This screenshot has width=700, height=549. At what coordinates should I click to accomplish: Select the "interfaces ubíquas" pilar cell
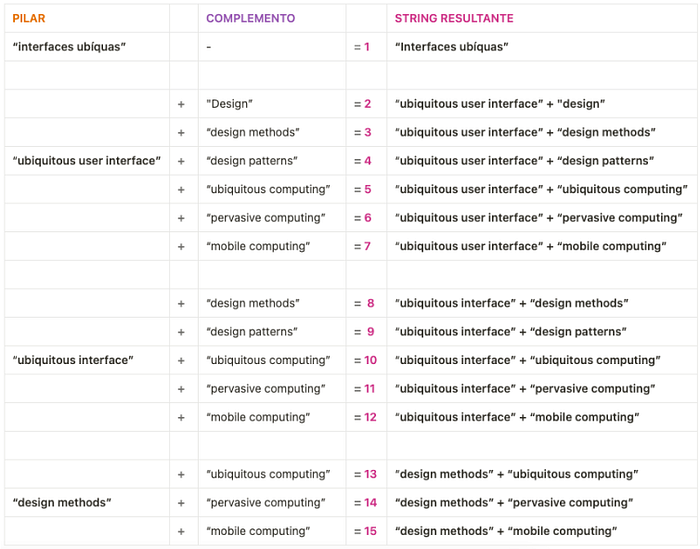point(69,47)
